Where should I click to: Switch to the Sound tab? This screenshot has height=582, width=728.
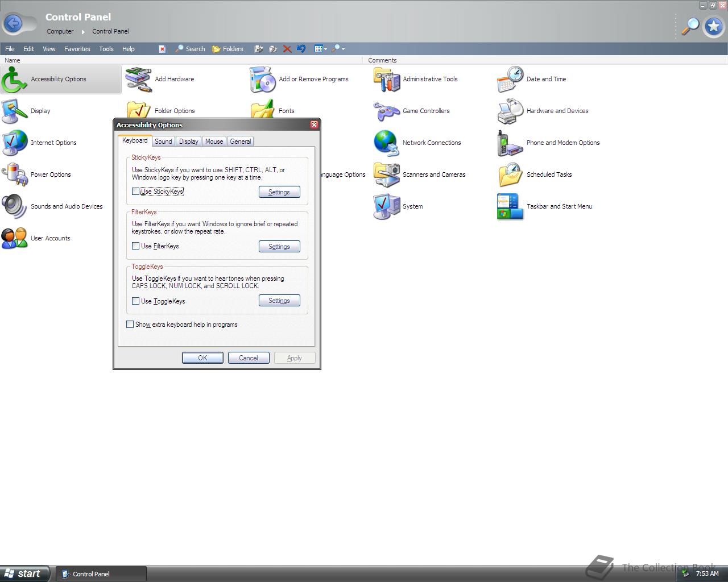(163, 142)
